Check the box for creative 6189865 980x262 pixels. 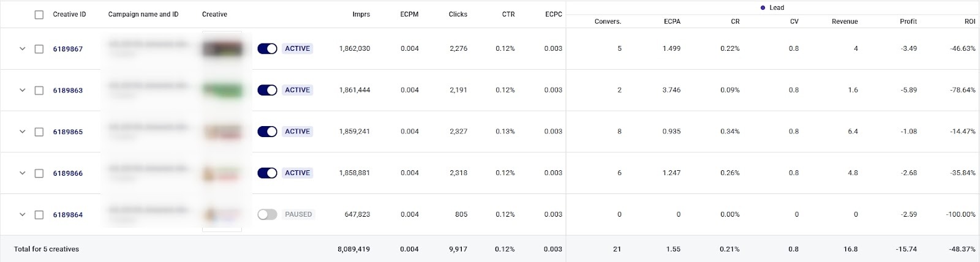tap(39, 132)
